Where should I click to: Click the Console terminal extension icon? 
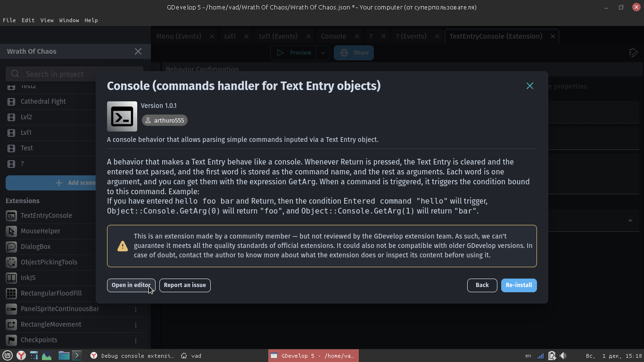pyautogui.click(x=122, y=116)
